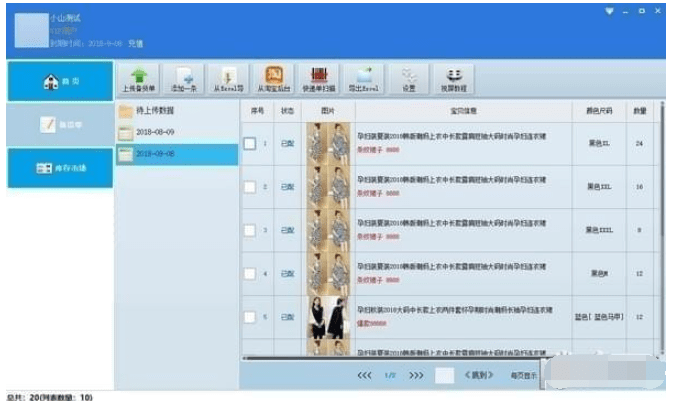Open product thumbnail in row 4

pyautogui.click(x=328, y=274)
